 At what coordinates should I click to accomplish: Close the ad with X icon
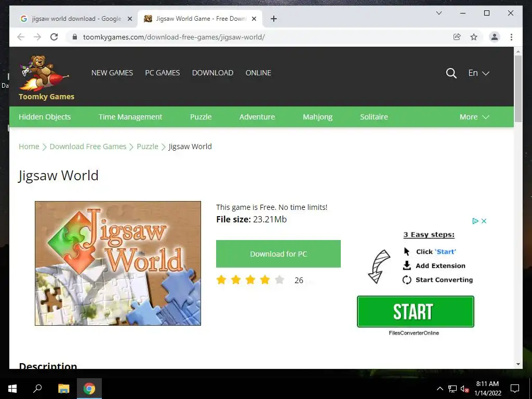tap(484, 221)
